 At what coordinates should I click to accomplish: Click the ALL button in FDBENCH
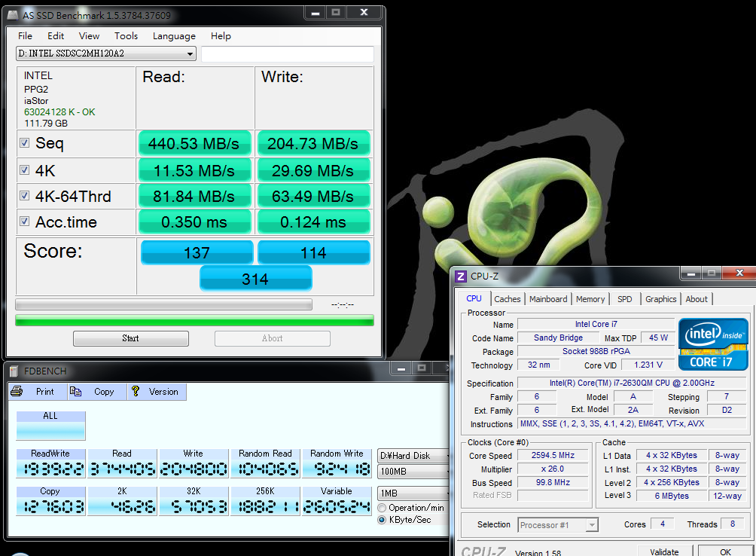click(x=50, y=426)
